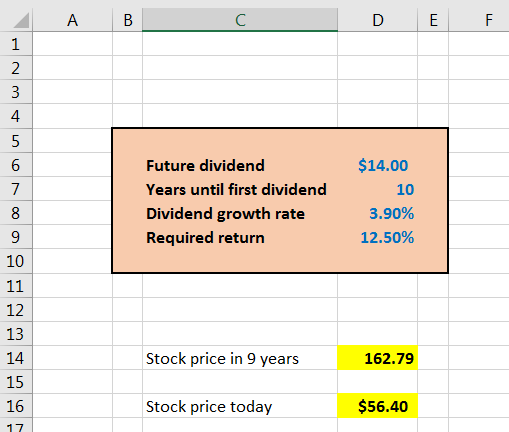Click the yellow 162.79 result cell
The height and width of the screenshot is (432, 509).
pyautogui.click(x=378, y=358)
